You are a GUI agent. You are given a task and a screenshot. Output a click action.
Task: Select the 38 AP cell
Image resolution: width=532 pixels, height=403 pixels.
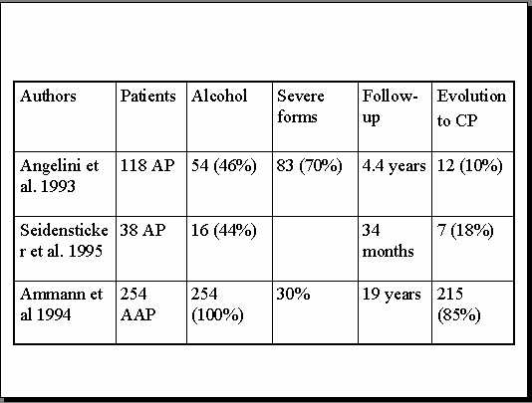point(151,249)
